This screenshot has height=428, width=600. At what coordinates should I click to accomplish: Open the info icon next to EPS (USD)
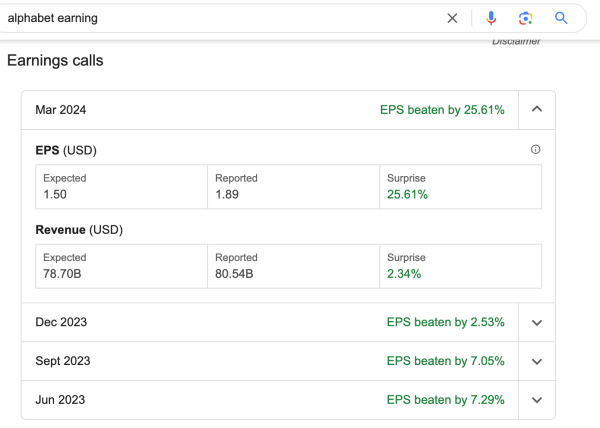click(x=535, y=150)
